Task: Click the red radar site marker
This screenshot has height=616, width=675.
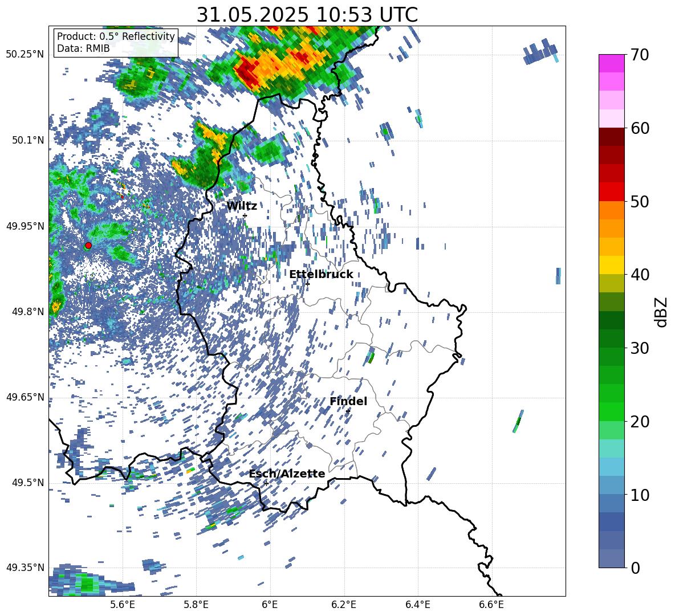Action: click(88, 246)
